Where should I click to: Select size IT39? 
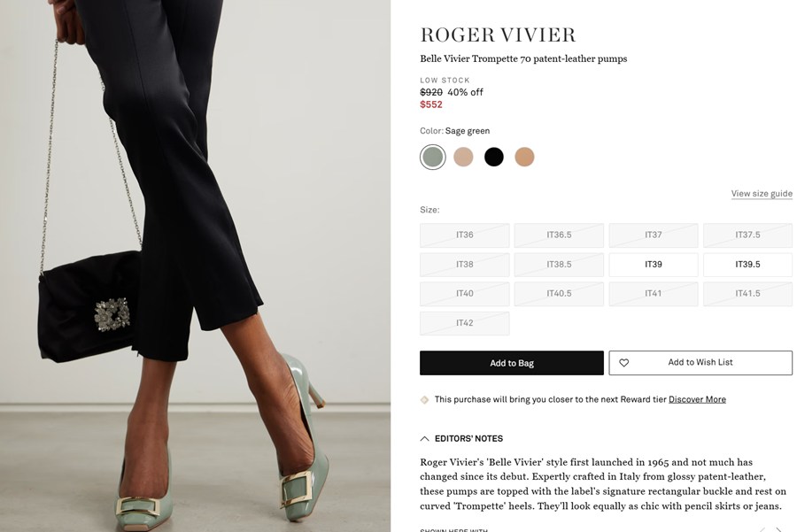(654, 264)
